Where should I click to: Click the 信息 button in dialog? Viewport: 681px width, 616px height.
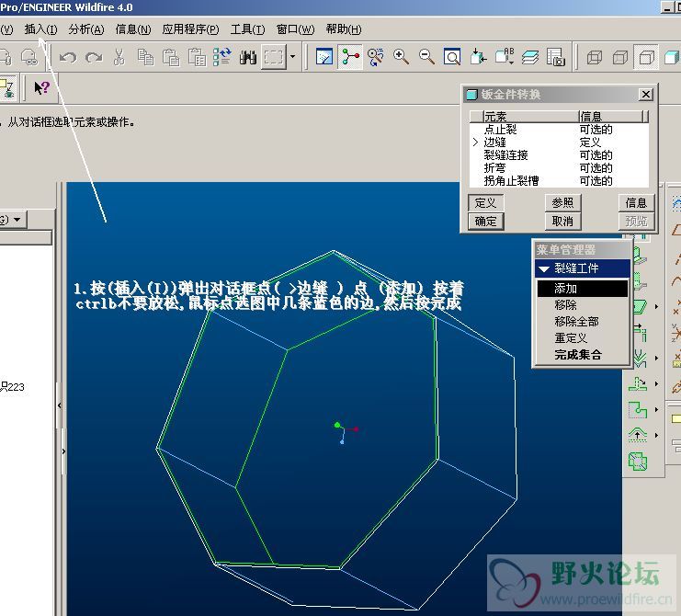(636, 203)
